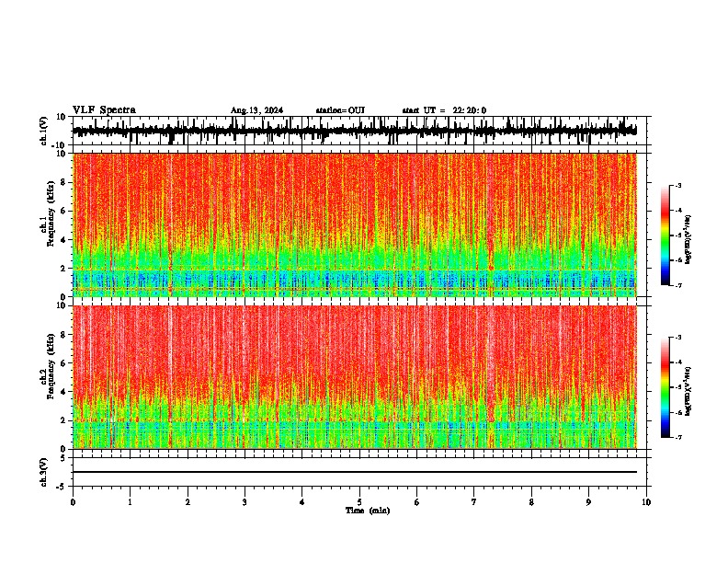This screenshot has width=728, height=563.
Task: Click the "-5" tick on ch.3(V) axis
Action: point(63,487)
